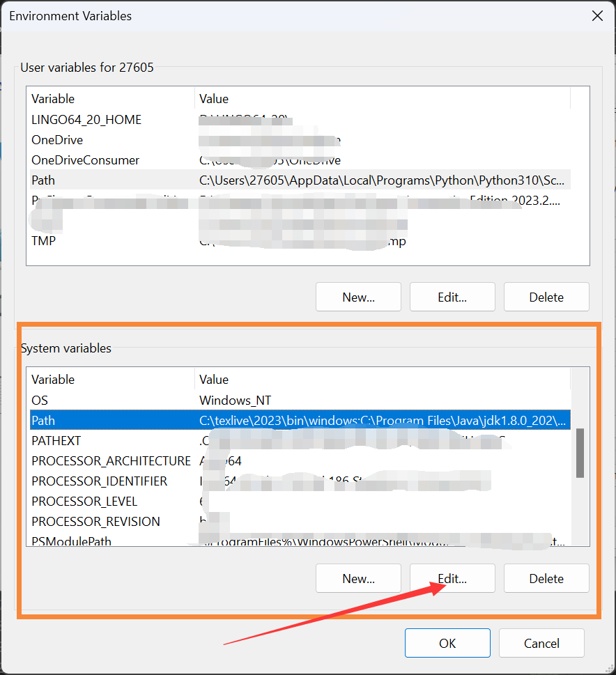Close the Environment Variables dialog

pos(597,16)
